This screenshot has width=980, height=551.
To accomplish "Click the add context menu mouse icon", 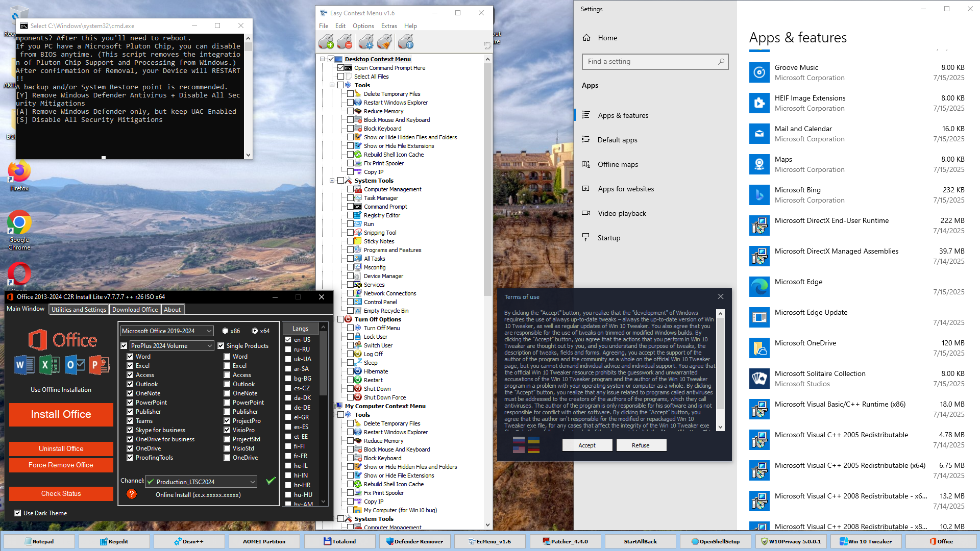I will coord(326,42).
